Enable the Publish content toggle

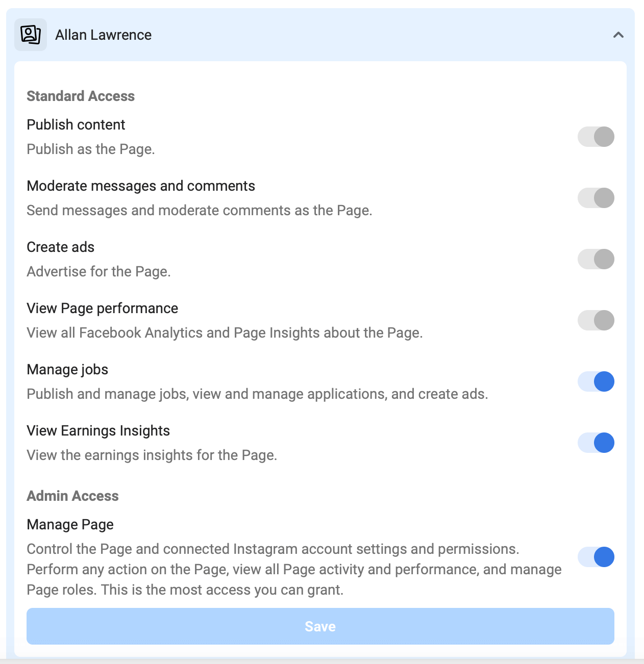(596, 137)
